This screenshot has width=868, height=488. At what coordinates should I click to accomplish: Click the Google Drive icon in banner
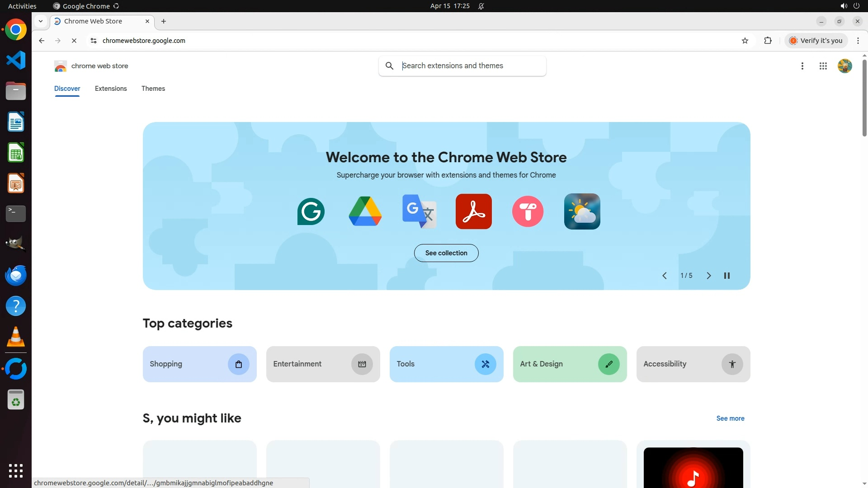365,211
